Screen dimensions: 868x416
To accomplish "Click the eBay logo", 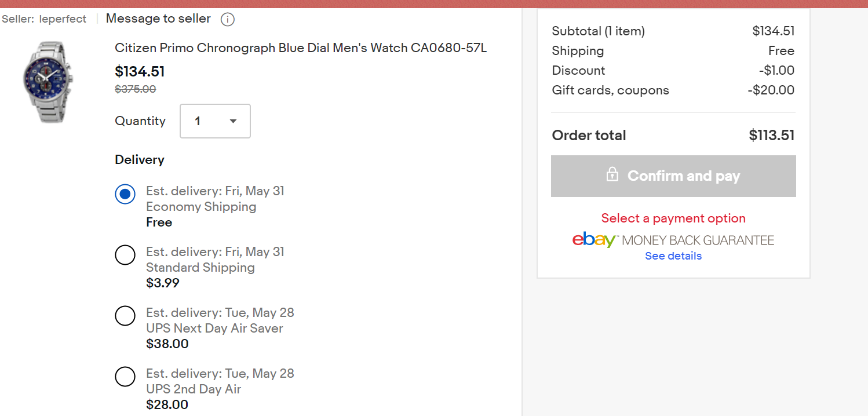I will tap(594, 240).
